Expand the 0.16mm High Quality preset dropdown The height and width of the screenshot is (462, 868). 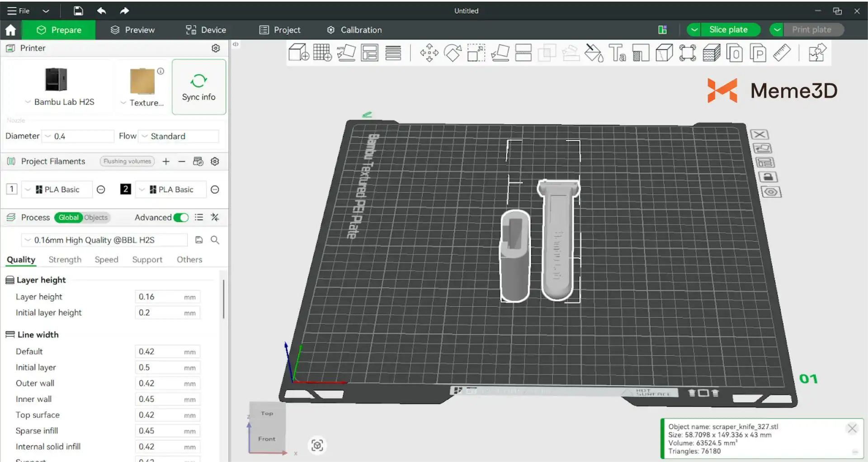[x=104, y=240]
